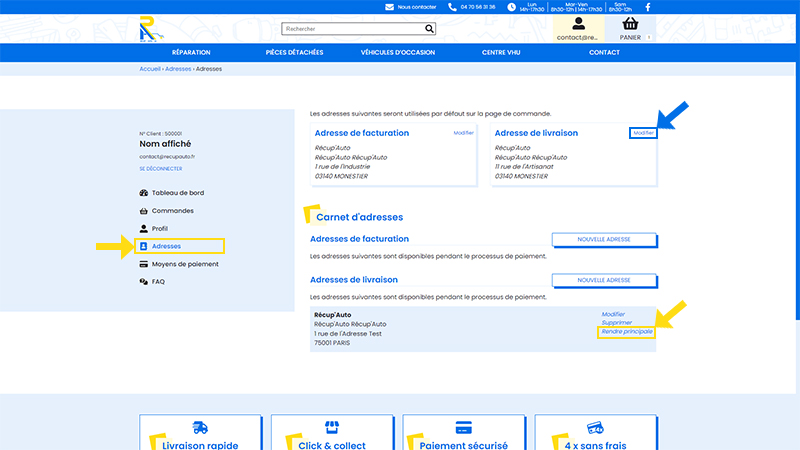Screen dimensions: 800x450
Task: Click Nous contacter in top bar
Action: tap(417, 7)
